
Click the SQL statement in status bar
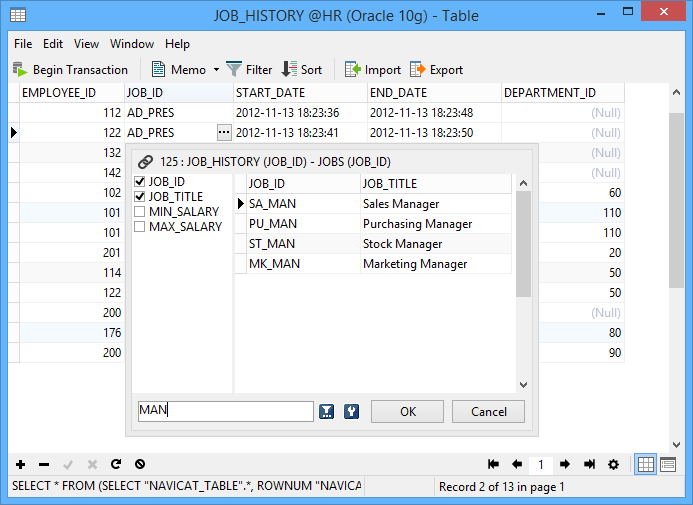tap(187, 486)
